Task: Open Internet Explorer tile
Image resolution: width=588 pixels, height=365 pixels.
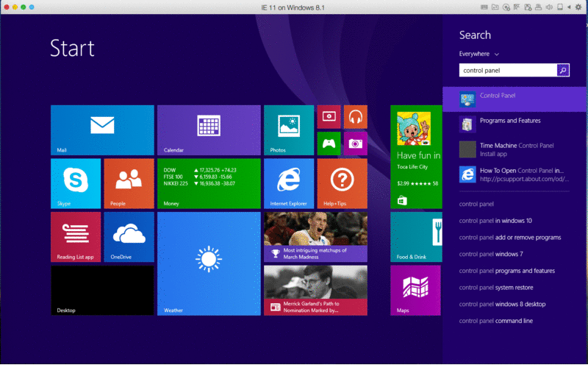Action: [x=289, y=183]
